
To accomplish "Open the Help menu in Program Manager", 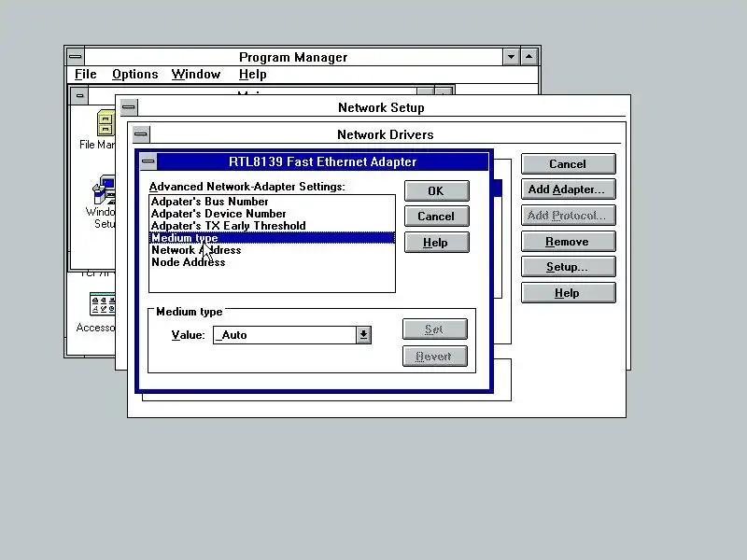I will (x=252, y=75).
